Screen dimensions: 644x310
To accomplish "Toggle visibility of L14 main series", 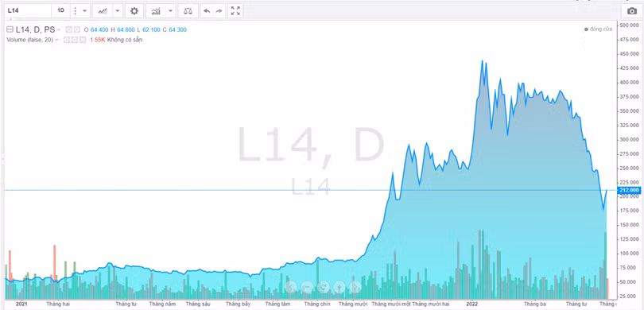I will (x=68, y=29).
